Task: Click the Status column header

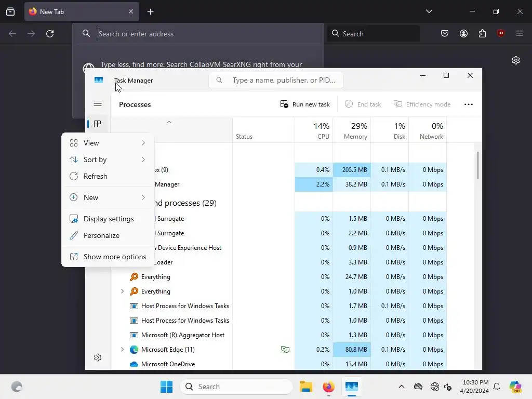Action: click(x=263, y=130)
